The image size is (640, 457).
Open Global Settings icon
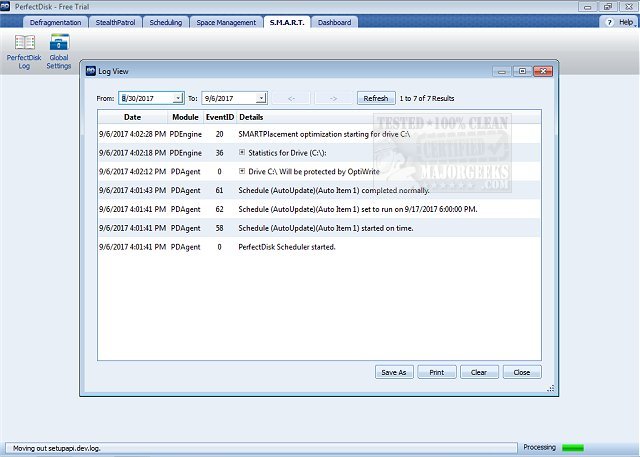(59, 52)
